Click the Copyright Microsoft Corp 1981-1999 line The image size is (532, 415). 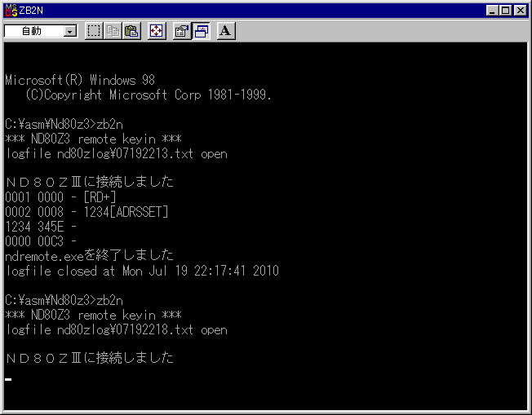pos(149,95)
